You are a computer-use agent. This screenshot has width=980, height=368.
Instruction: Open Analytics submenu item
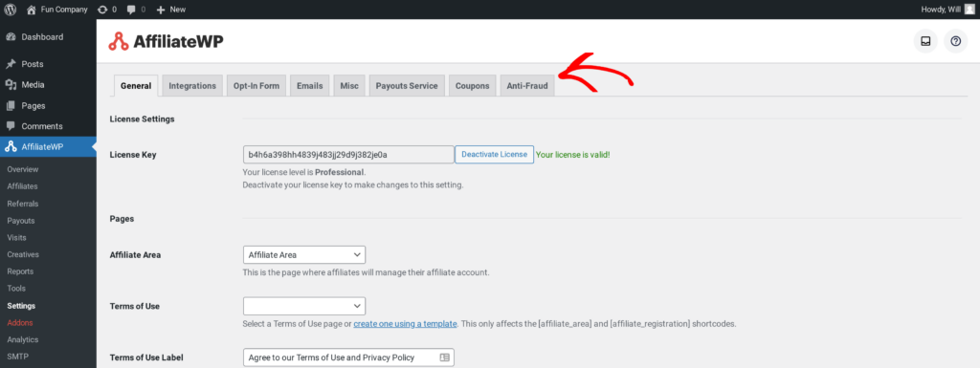point(23,339)
